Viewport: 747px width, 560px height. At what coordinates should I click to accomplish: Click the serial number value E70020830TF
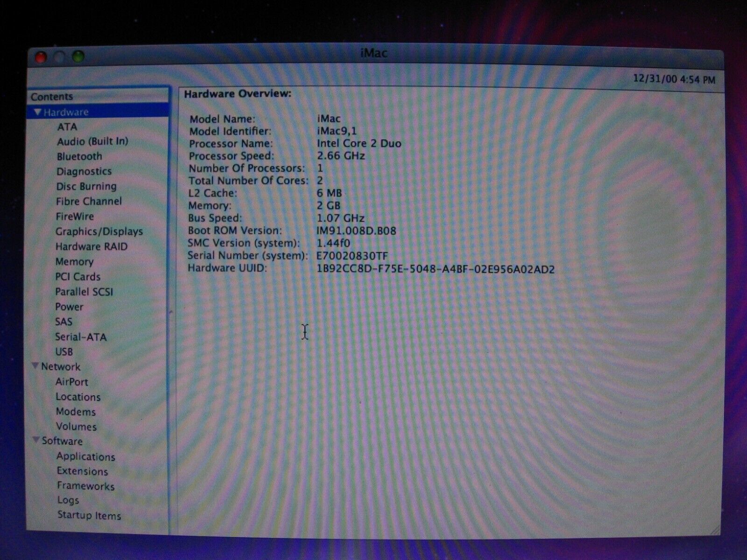(352, 256)
